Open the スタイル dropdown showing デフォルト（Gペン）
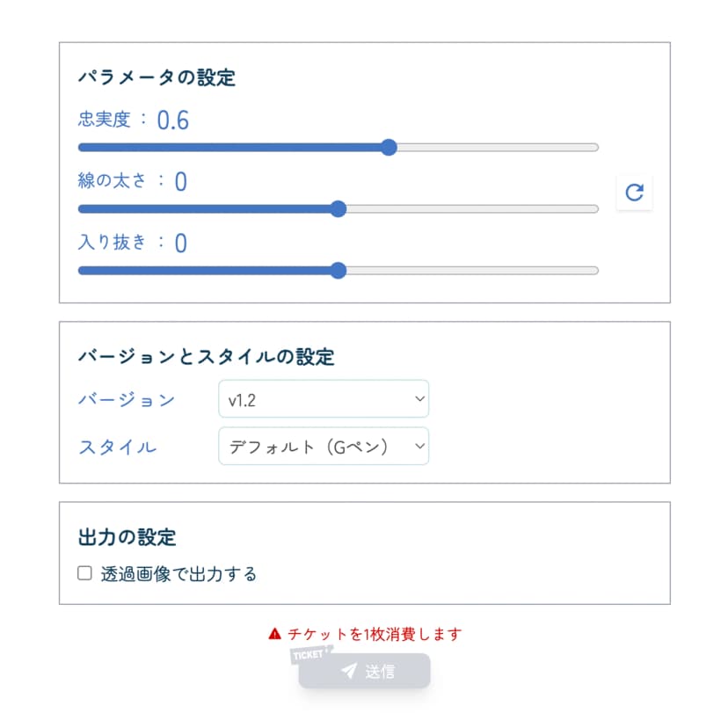 coord(323,446)
